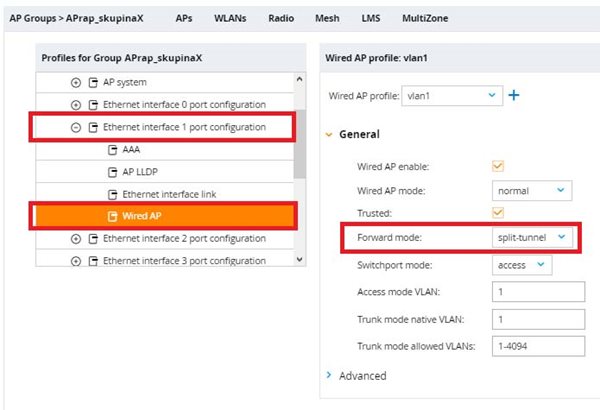Collapse Ethernet interface 1 port configuration
This screenshot has height=410, width=600.
pyautogui.click(x=76, y=127)
